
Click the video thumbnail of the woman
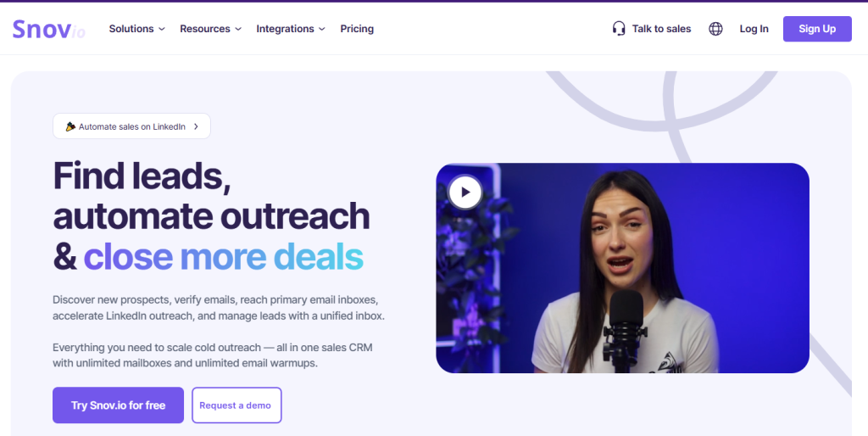[622, 267]
